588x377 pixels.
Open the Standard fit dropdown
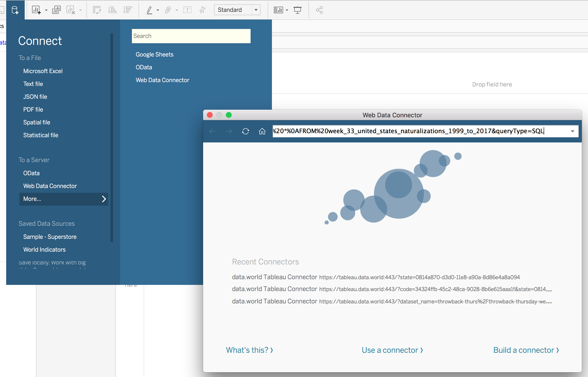click(256, 10)
